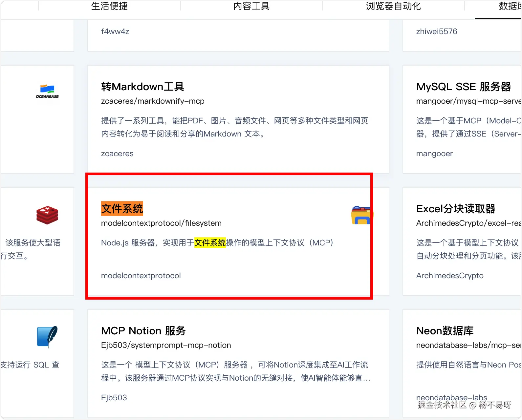Click the Ejb503/systemprompt-mcp-notion repository path

166,345
